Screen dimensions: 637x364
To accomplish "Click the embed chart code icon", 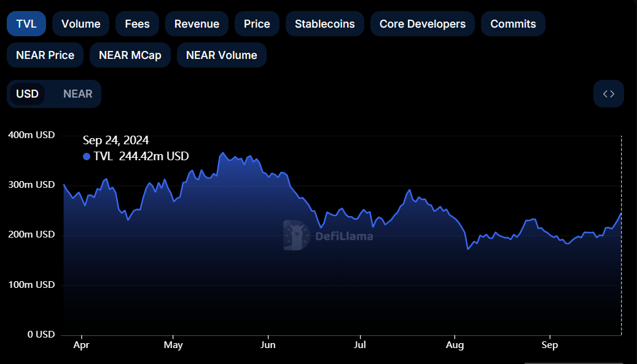I will 608,93.
